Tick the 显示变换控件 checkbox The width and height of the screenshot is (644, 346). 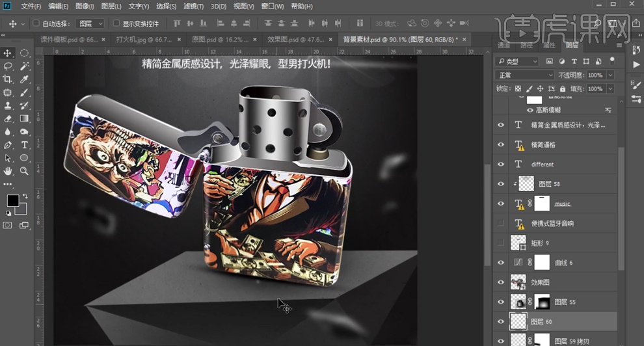pos(116,23)
